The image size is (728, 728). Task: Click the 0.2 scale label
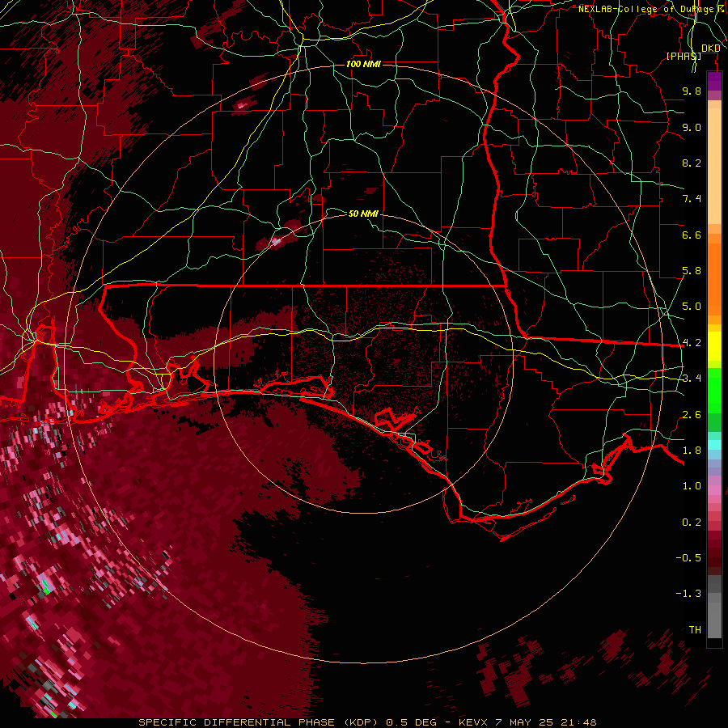click(x=692, y=523)
